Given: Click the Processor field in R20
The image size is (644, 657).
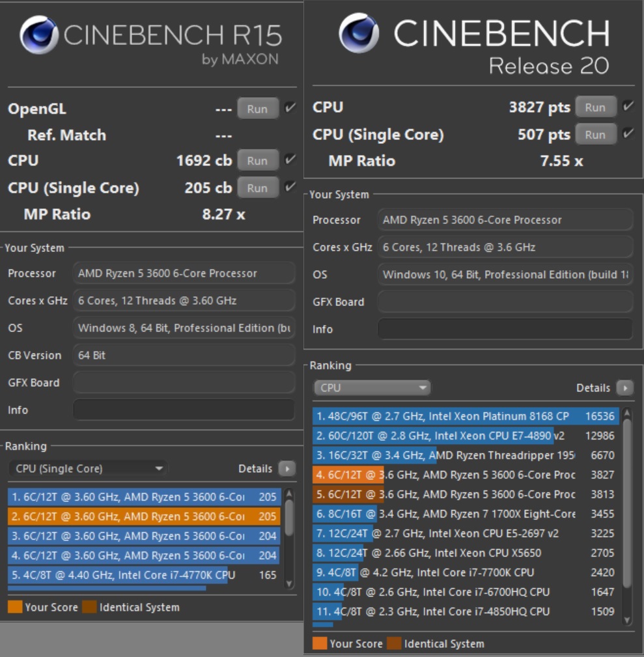Looking at the screenshot, I should [505, 220].
